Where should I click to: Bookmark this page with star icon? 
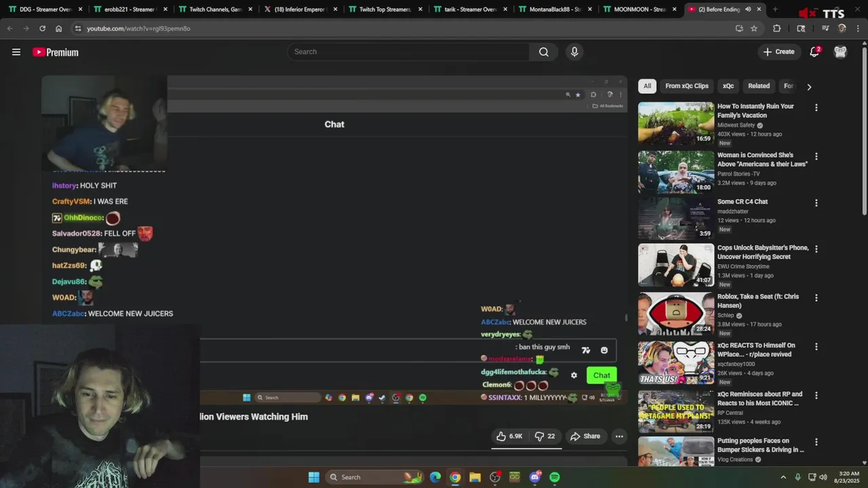coord(754,28)
